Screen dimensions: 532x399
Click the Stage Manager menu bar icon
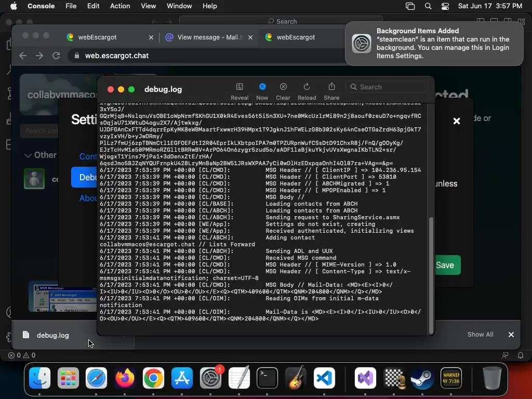(410, 6)
